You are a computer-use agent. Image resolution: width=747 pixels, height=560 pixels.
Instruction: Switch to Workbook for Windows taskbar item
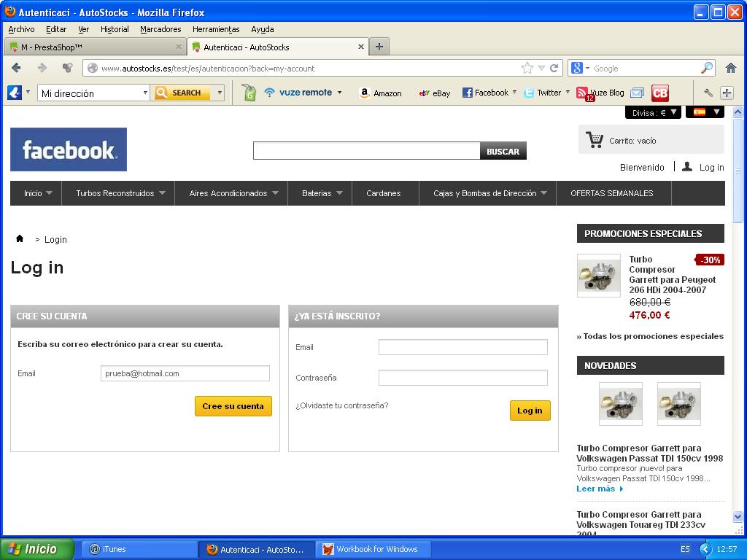[x=373, y=549]
